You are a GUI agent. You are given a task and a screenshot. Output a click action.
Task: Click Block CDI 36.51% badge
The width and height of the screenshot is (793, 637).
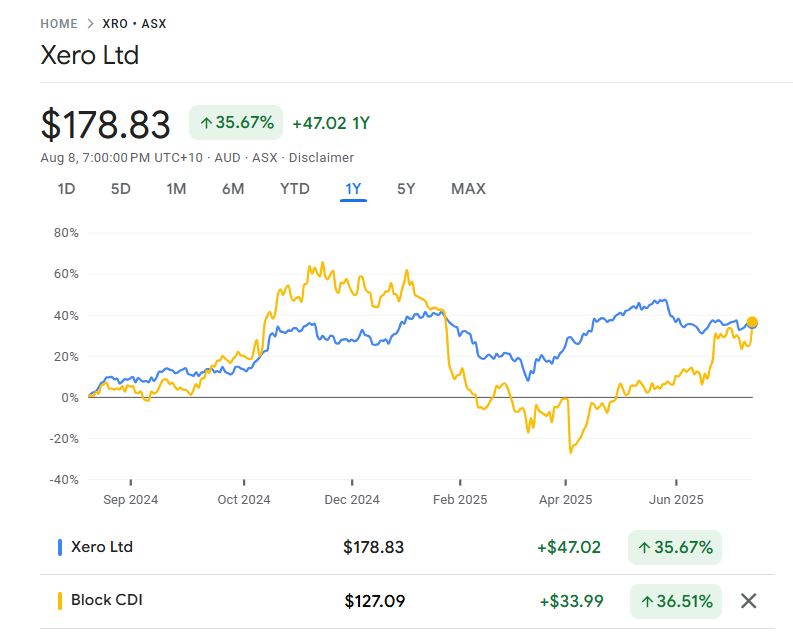(x=676, y=601)
